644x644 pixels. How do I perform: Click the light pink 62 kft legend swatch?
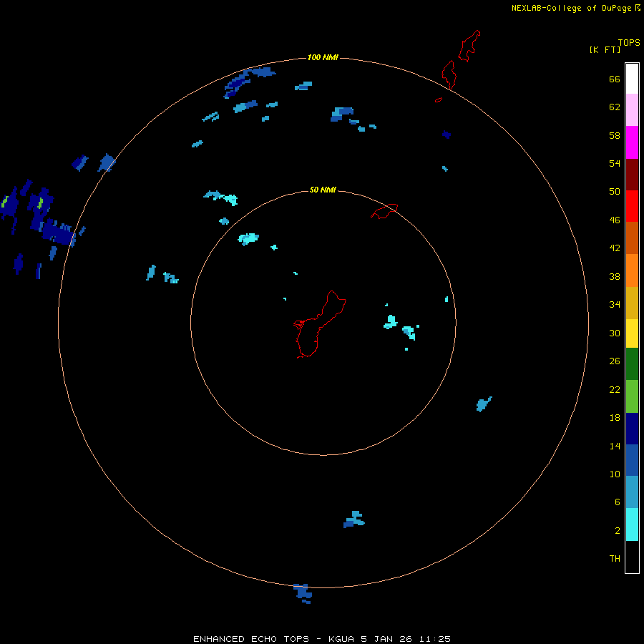coord(632,110)
